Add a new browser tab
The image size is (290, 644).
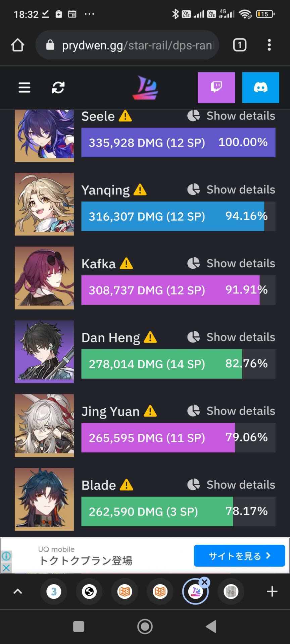272,591
